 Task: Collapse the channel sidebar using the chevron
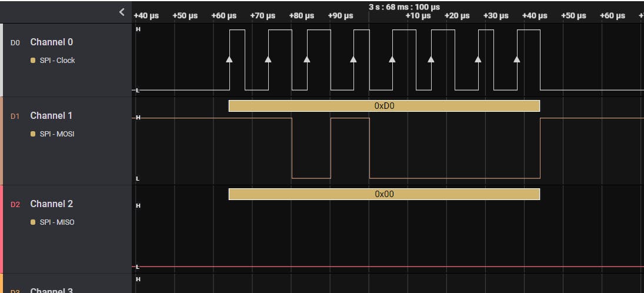pyautogui.click(x=122, y=12)
